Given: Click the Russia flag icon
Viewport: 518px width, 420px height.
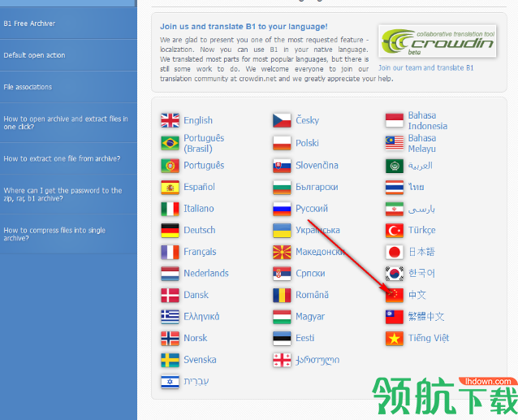Looking at the screenshot, I should tap(282, 209).
